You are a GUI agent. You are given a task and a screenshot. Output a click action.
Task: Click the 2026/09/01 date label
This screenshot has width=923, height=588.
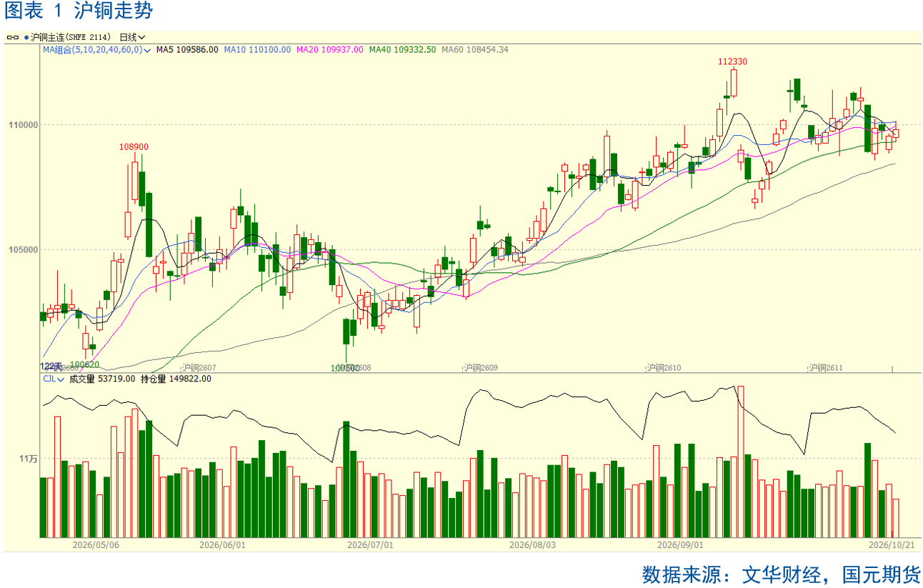tap(680, 544)
